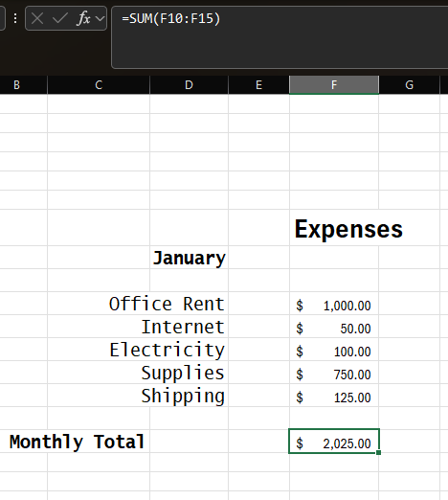Select the Monthly Total label cell
The height and width of the screenshot is (500, 448).
pyautogui.click(x=77, y=442)
